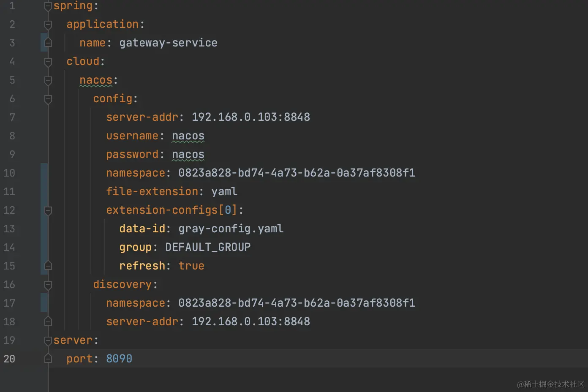Fold the config section on line 6

click(48, 99)
